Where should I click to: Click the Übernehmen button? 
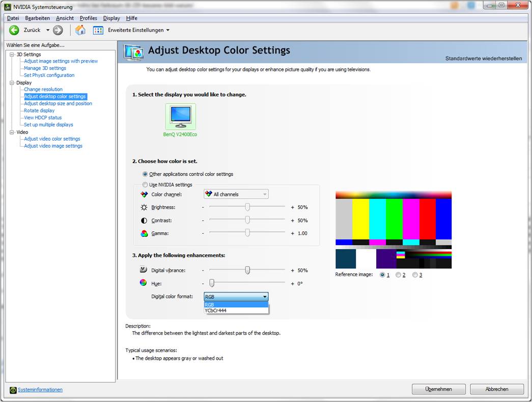click(x=438, y=389)
